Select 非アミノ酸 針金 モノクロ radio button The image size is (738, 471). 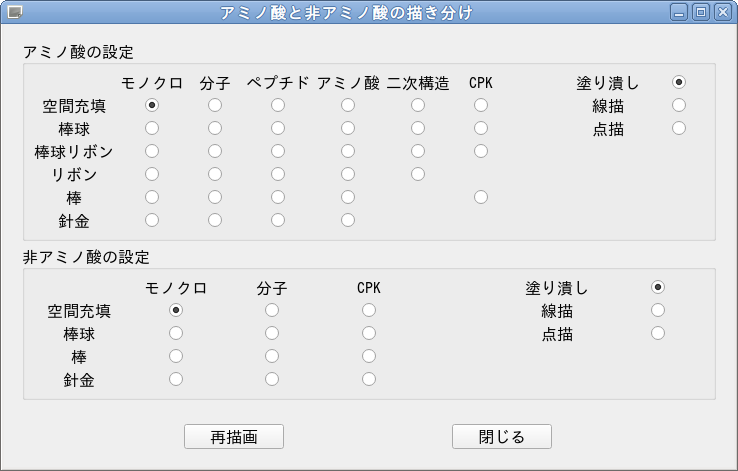pyautogui.click(x=176, y=379)
